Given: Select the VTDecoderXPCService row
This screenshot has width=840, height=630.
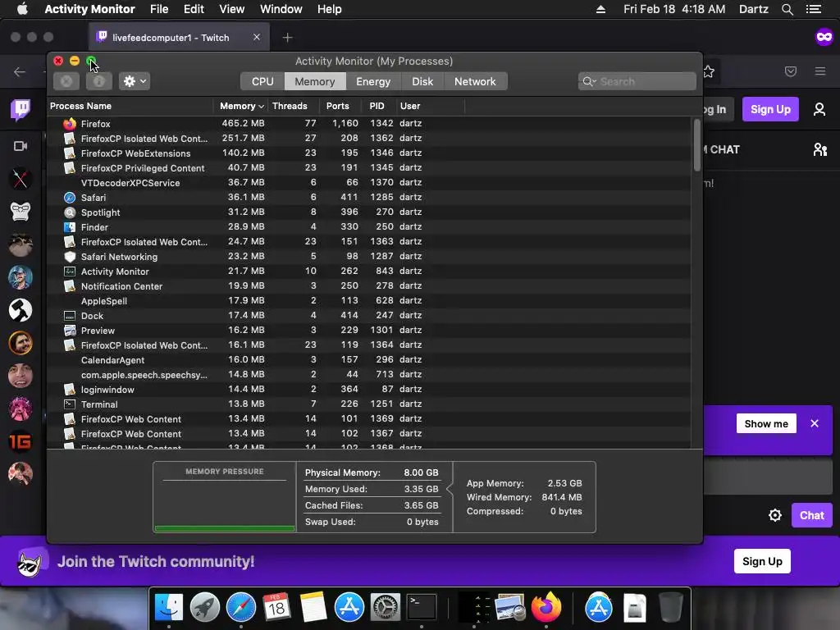Looking at the screenshot, I should point(369,183).
